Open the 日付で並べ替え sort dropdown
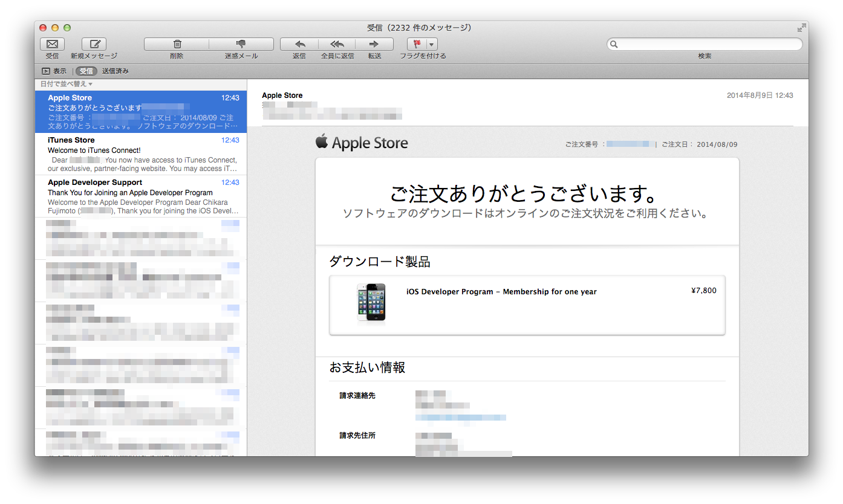Image resolution: width=843 pixels, height=504 pixels. click(x=67, y=84)
